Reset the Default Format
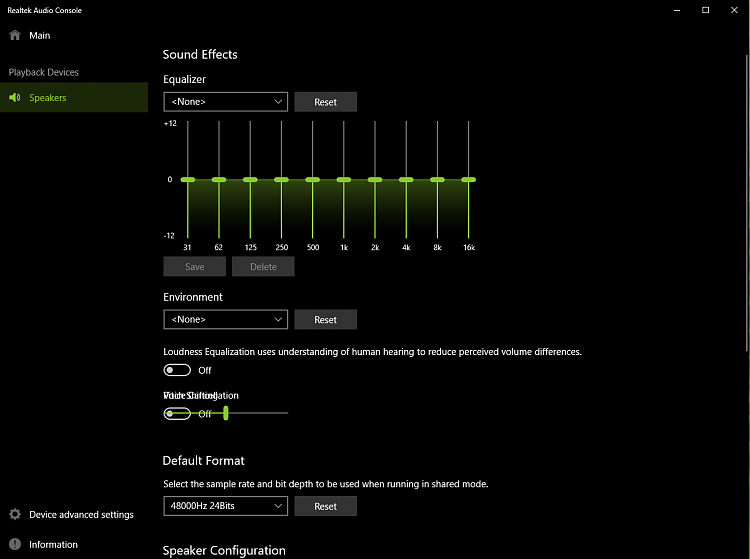 coord(325,506)
